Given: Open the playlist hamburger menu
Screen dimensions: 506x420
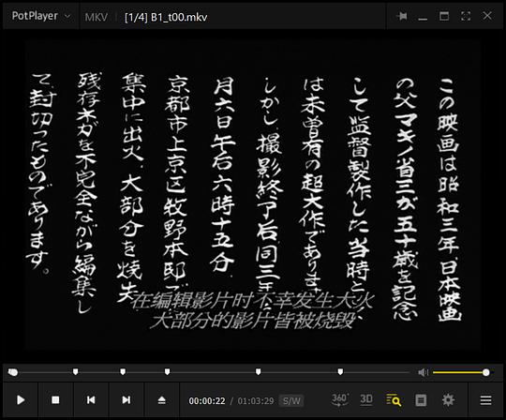Looking at the screenshot, I should coord(485,400).
